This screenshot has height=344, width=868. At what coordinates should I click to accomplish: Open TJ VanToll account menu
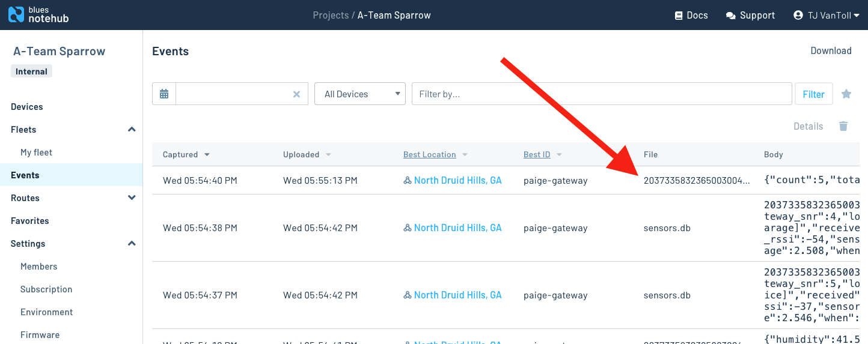pyautogui.click(x=827, y=15)
